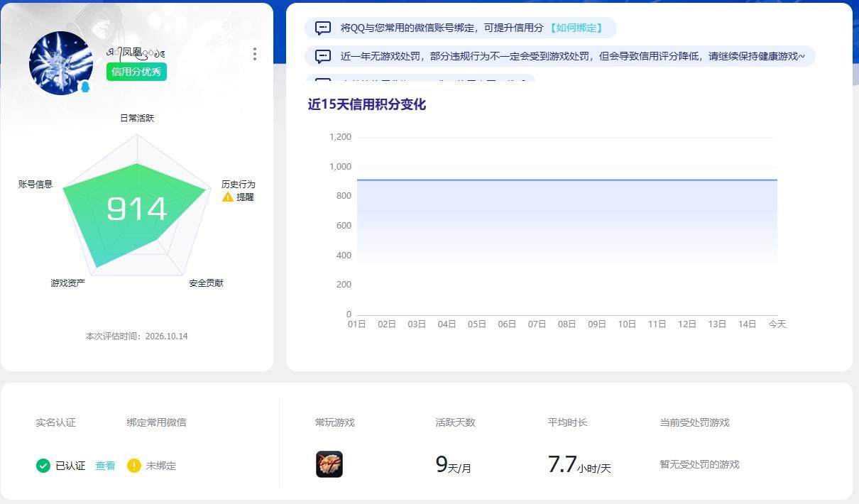Click the 绑定常用微信 heading

[x=156, y=422]
